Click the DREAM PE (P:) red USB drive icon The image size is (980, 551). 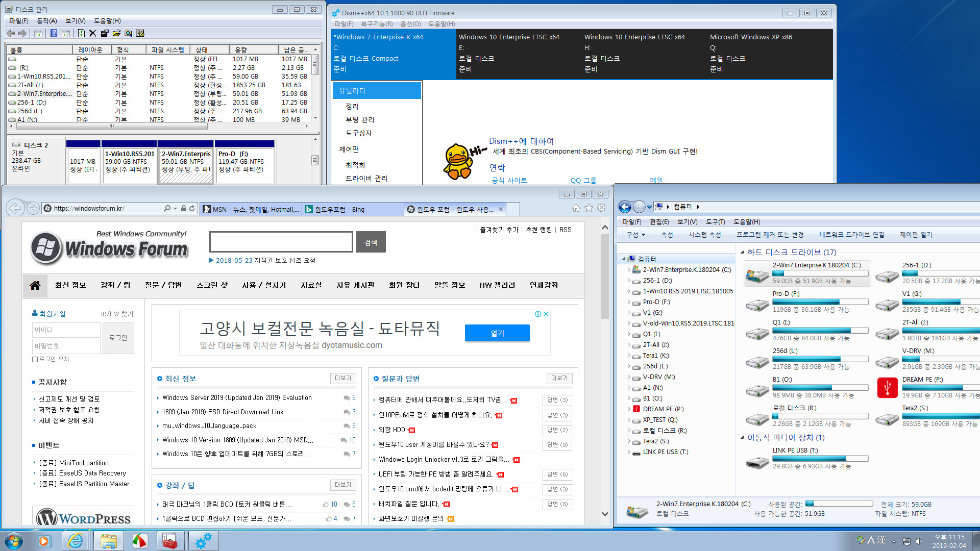(x=888, y=388)
